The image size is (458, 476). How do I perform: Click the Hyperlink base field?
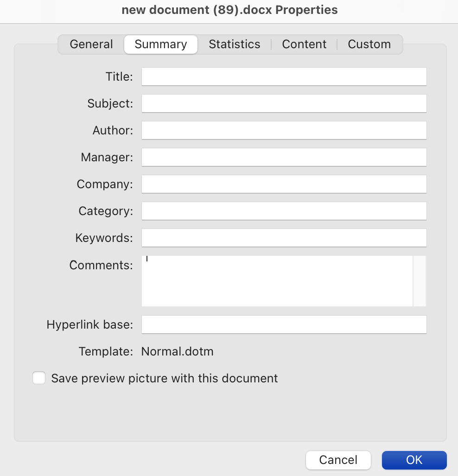point(284,324)
